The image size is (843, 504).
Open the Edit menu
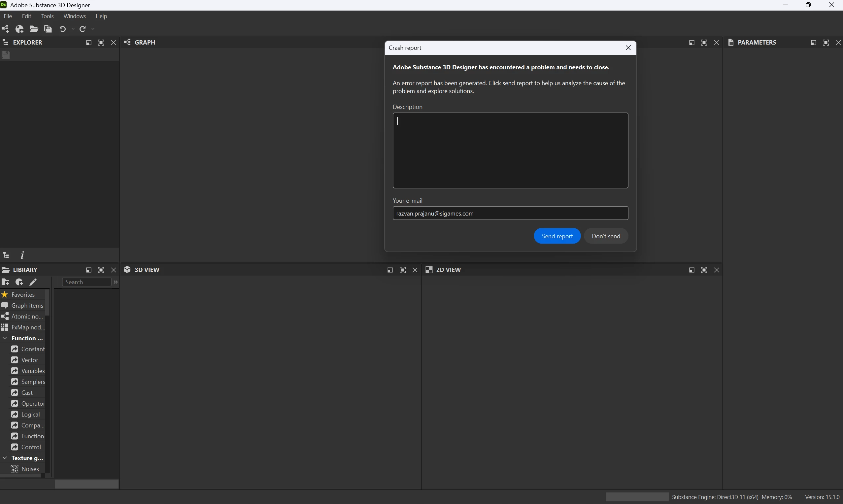[26, 16]
